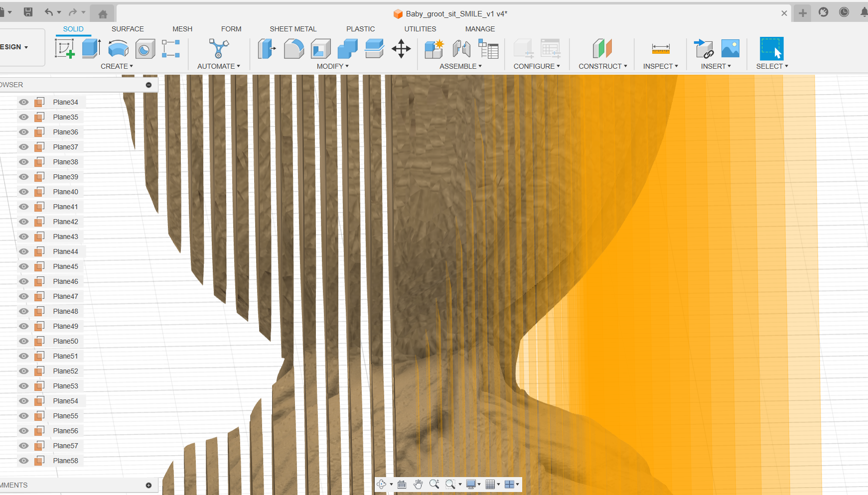Open the CONSTRUCT dropdown menu

(603, 66)
